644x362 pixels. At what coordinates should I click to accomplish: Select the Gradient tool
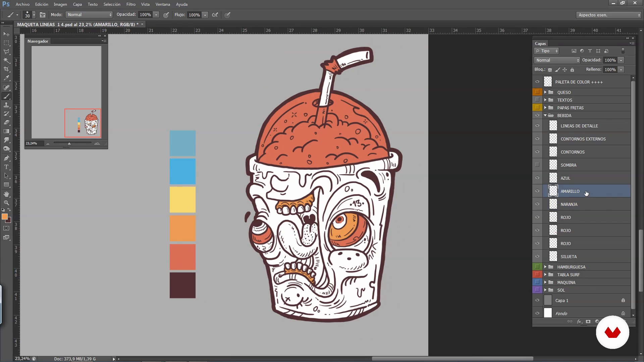[6, 131]
